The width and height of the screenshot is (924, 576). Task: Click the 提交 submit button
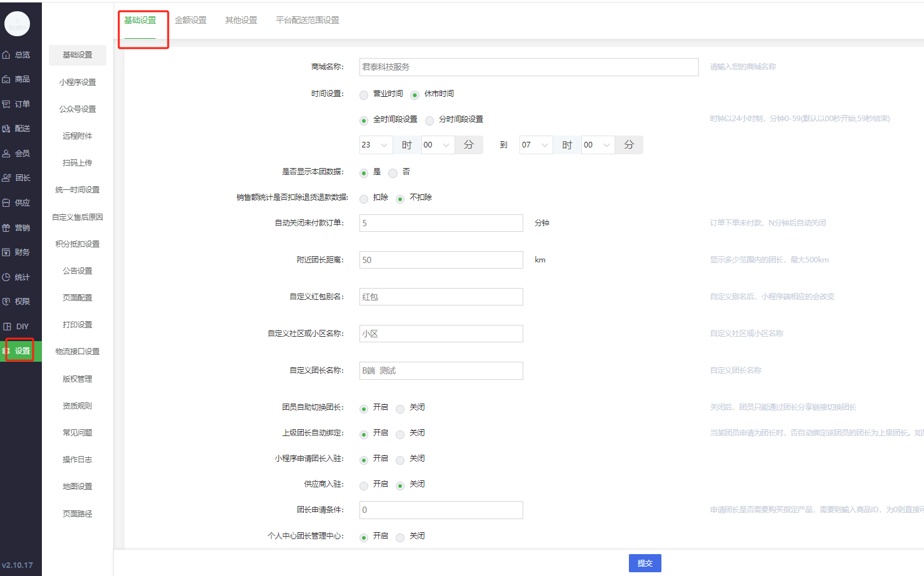pos(645,564)
